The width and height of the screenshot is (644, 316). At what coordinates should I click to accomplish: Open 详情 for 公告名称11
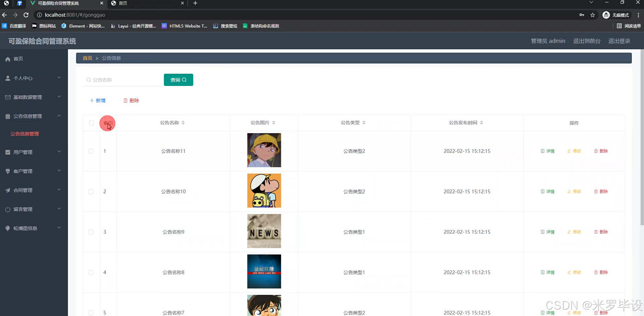[x=548, y=151]
